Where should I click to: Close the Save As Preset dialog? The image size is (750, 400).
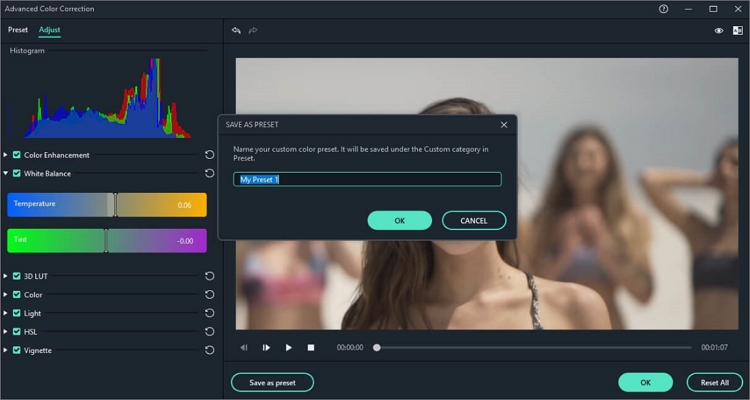(x=504, y=125)
